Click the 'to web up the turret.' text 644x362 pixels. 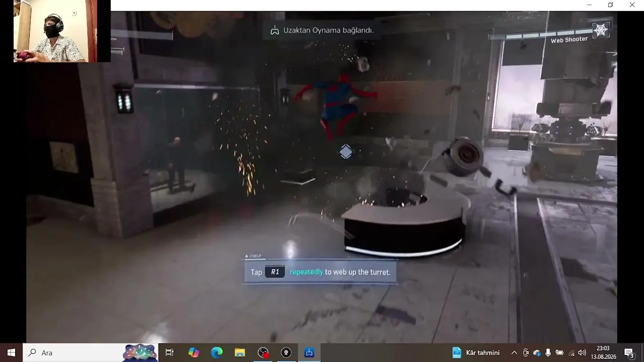point(358,272)
